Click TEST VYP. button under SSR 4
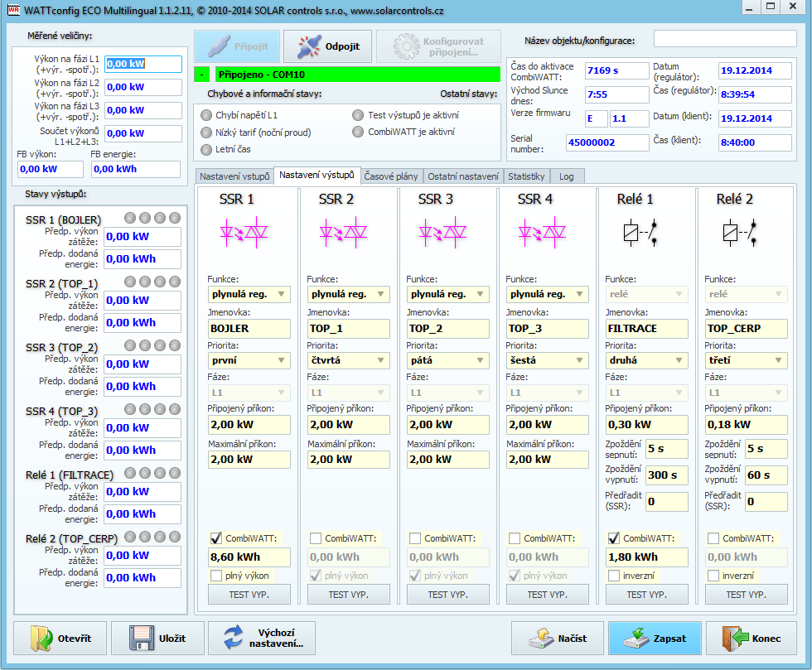The image size is (812, 670). tap(548, 595)
